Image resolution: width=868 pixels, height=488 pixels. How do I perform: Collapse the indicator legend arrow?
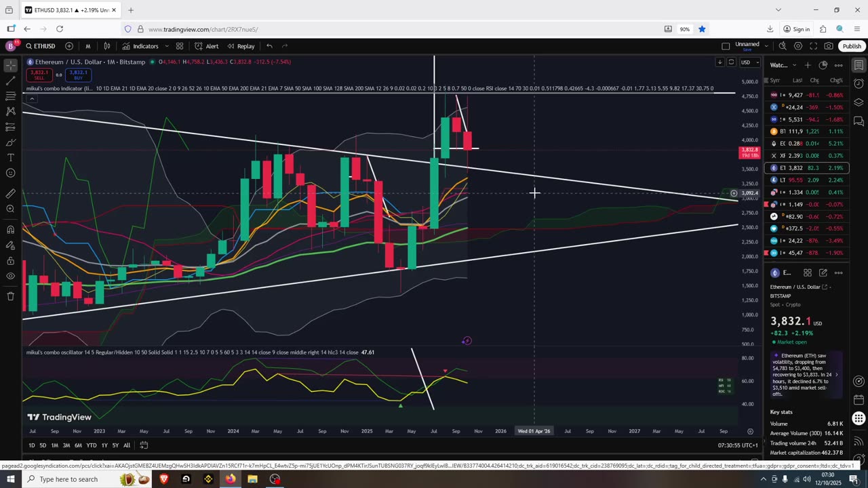(x=31, y=99)
